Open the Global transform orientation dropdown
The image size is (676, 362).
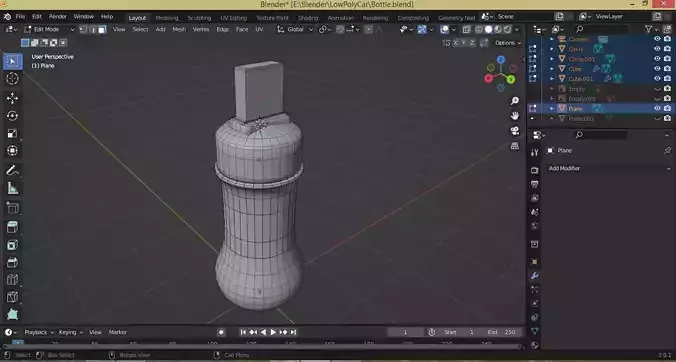pos(295,29)
